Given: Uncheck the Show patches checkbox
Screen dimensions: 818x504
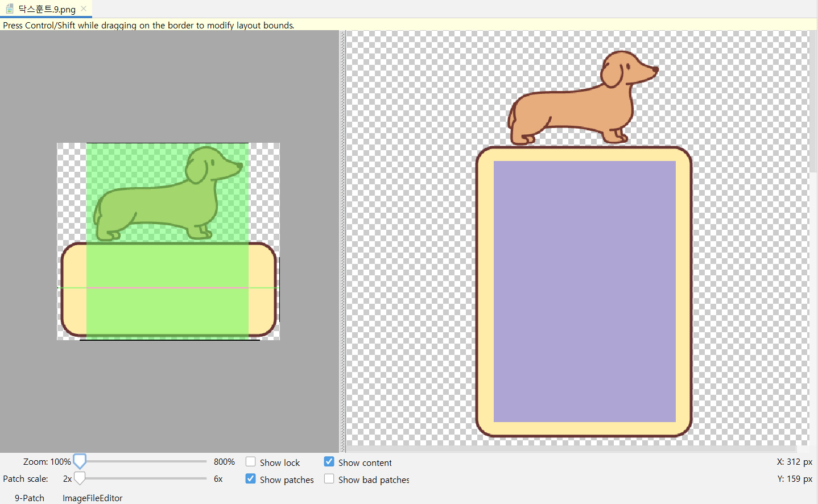Looking at the screenshot, I should (x=250, y=479).
